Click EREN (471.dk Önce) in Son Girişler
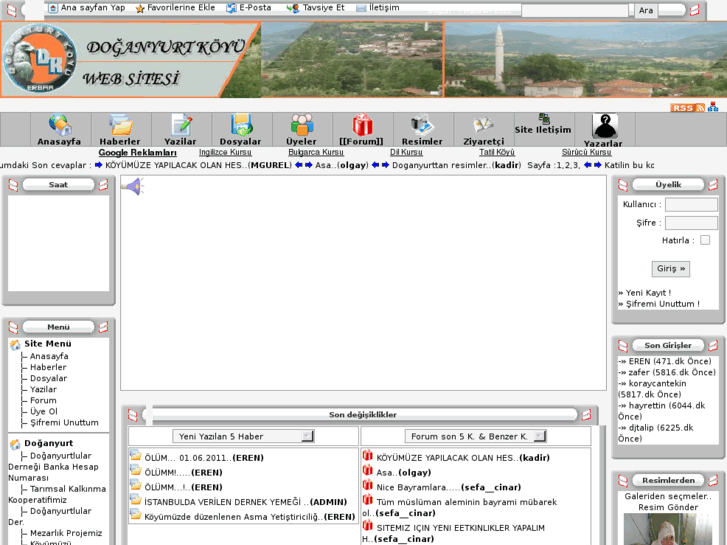The image size is (727, 545). 670,361
